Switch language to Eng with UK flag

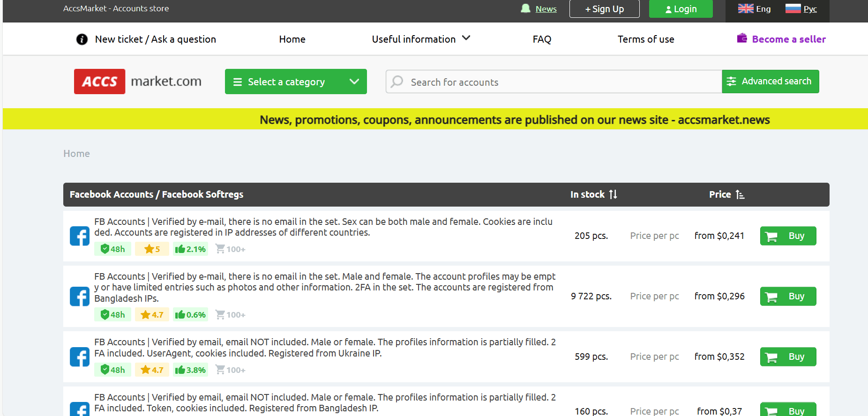[754, 9]
